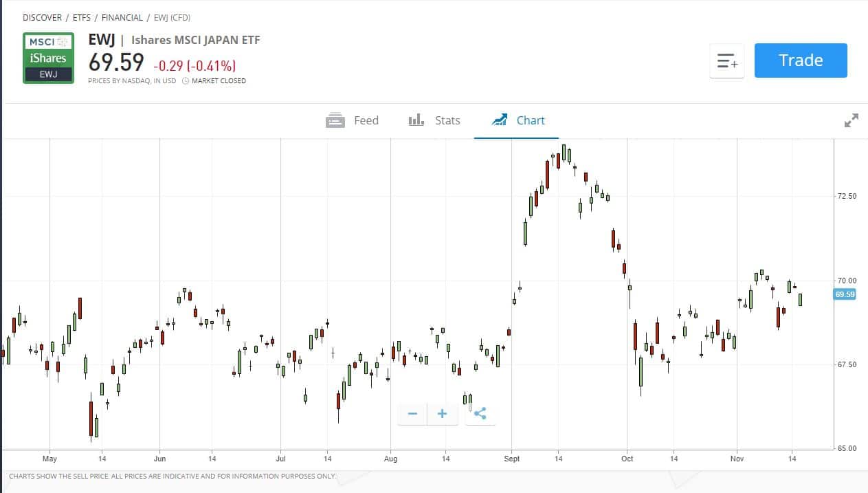Open ETFS breadcrumb link
Image resolution: width=868 pixels, height=493 pixels.
(x=82, y=17)
